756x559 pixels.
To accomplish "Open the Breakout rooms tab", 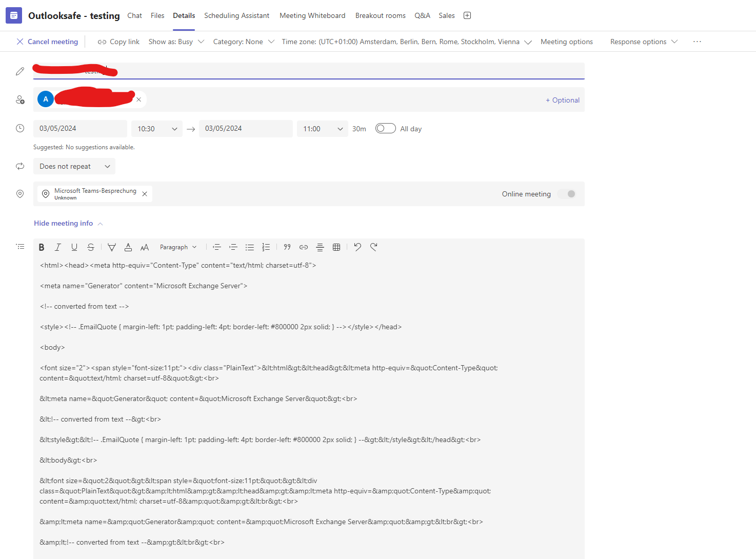I will point(381,15).
